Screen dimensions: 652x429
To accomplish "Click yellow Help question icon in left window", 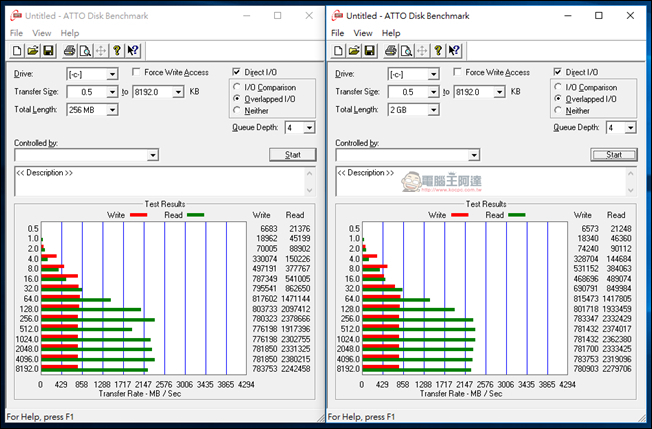I will point(117,51).
